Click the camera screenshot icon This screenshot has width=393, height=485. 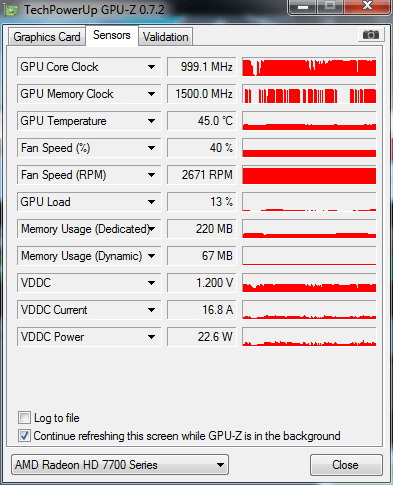coord(371,34)
